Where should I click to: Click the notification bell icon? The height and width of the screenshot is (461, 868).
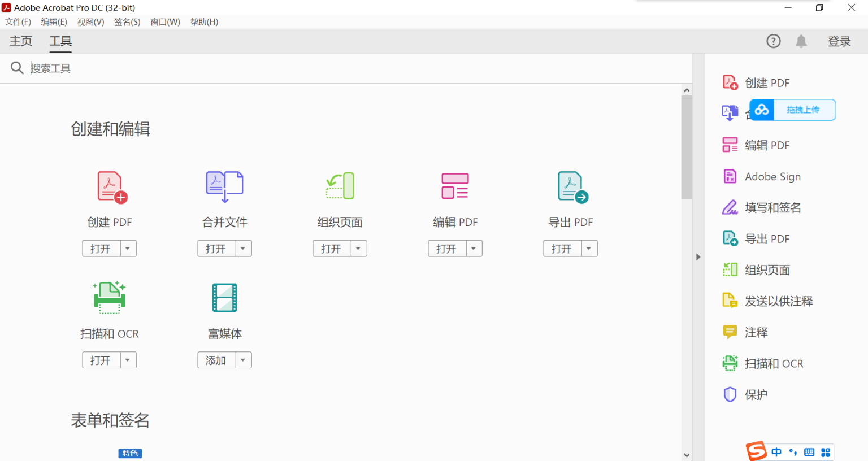pos(801,41)
